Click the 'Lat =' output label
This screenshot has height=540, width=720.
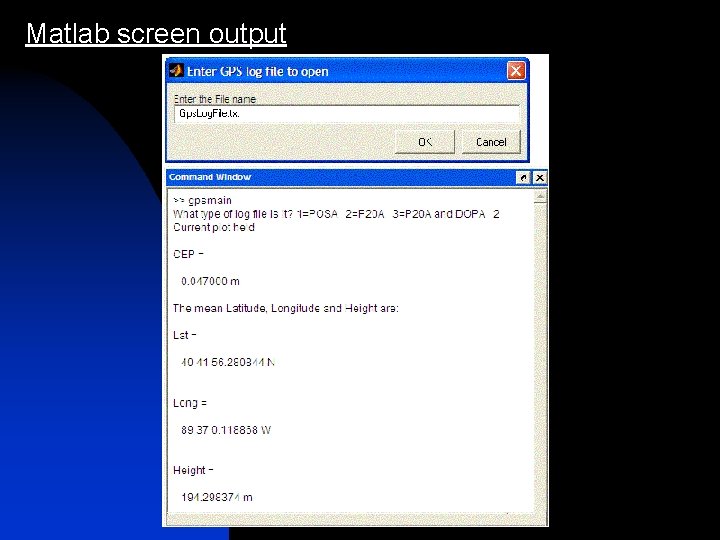185,335
